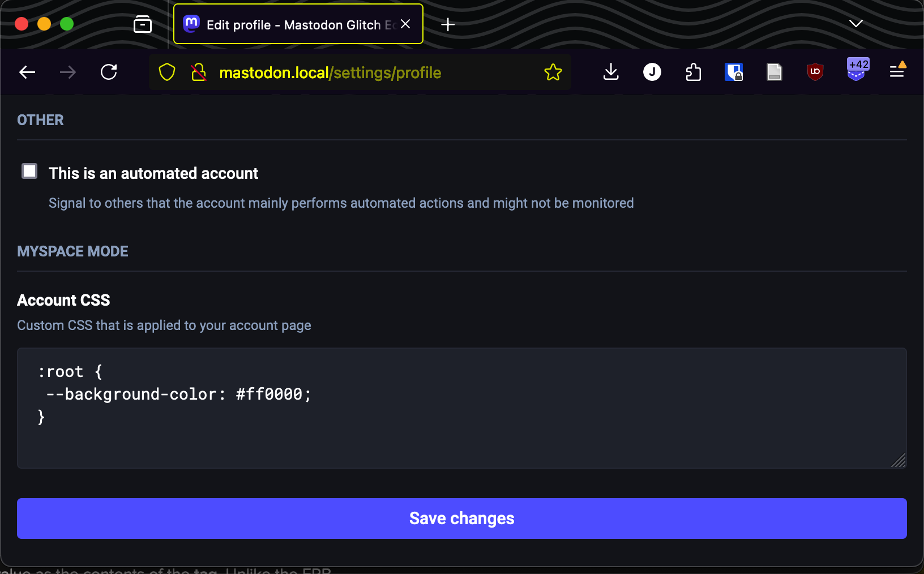Select the Edit profile Mastodon tab
Image resolution: width=924 pixels, height=574 pixels.
pyautogui.click(x=298, y=24)
